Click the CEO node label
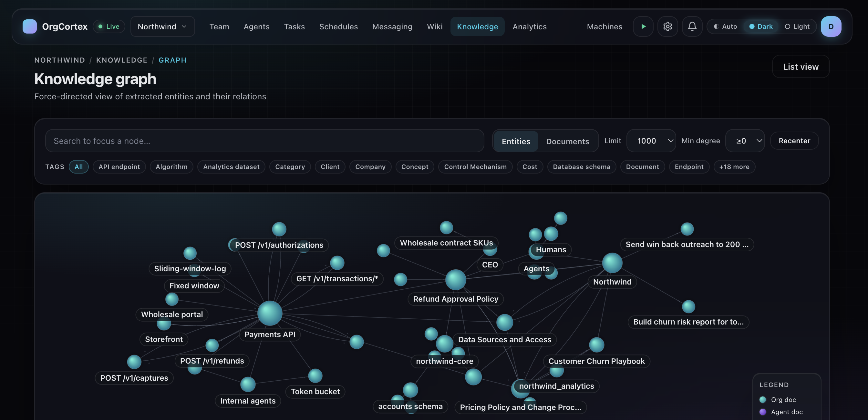The height and width of the screenshot is (420, 868). (490, 265)
